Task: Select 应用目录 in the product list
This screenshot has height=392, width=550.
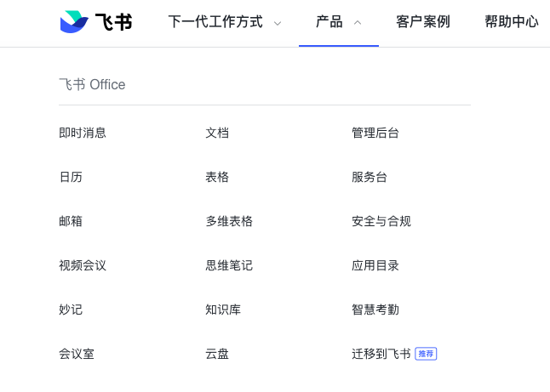Action: [375, 265]
